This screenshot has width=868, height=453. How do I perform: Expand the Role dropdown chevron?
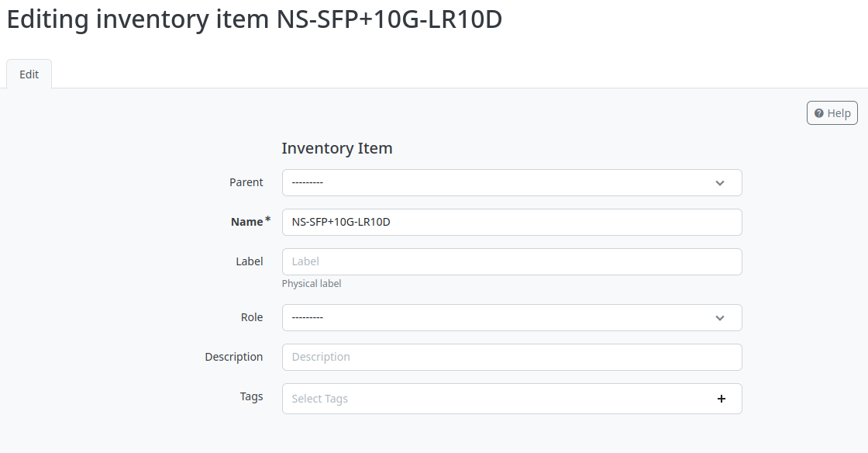(x=719, y=318)
